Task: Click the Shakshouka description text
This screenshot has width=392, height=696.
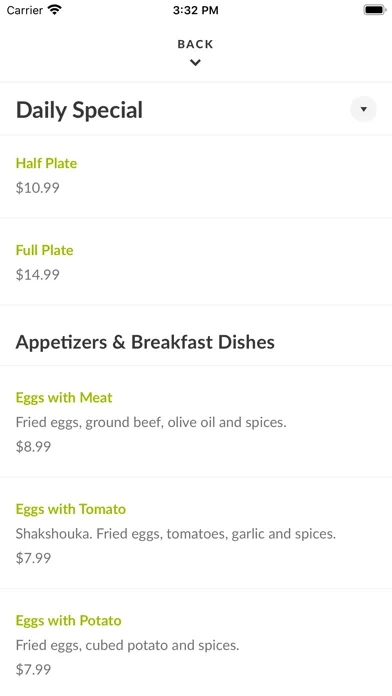Action: 176,534
